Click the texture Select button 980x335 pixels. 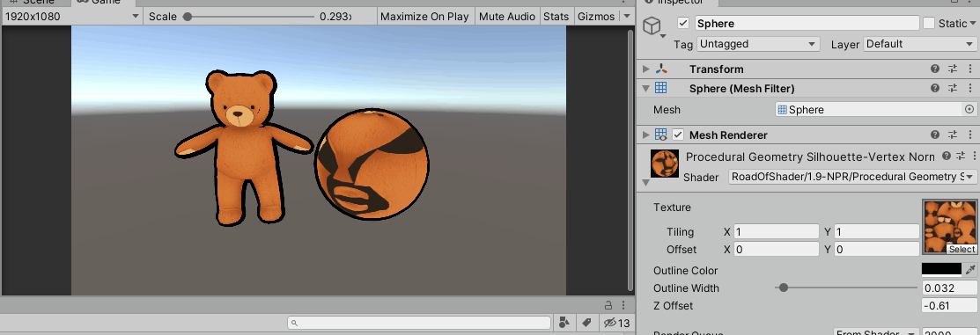(x=962, y=249)
